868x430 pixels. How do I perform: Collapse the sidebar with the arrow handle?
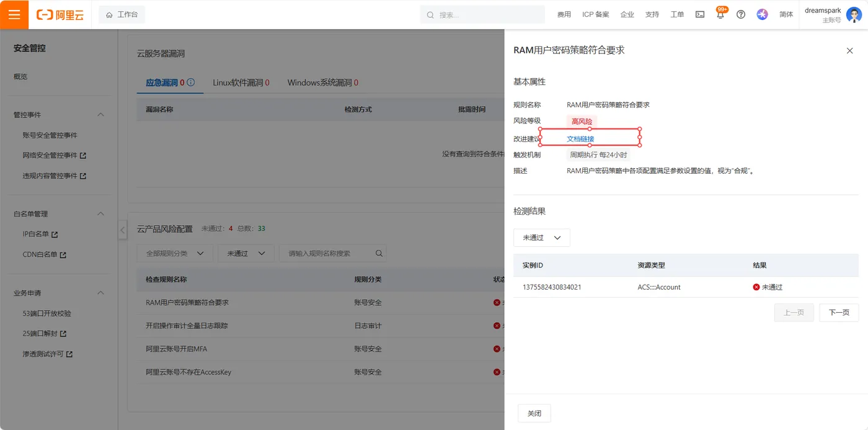point(122,230)
